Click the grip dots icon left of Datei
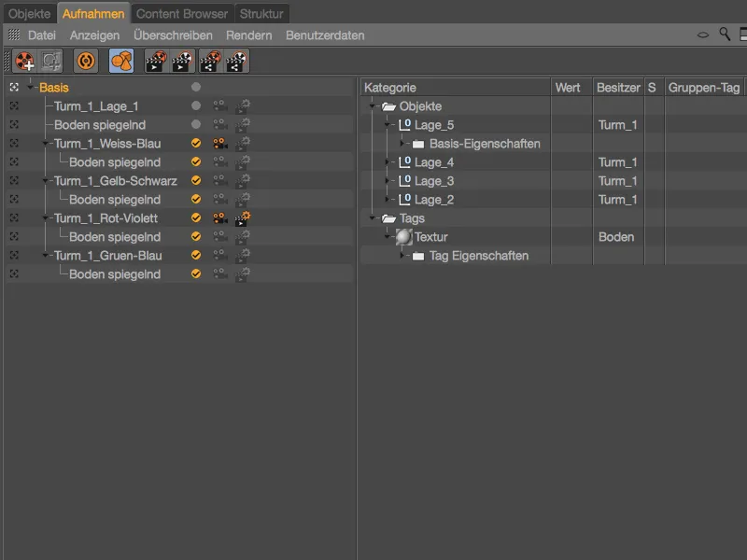This screenshot has height=560, width=747. pos(14,35)
